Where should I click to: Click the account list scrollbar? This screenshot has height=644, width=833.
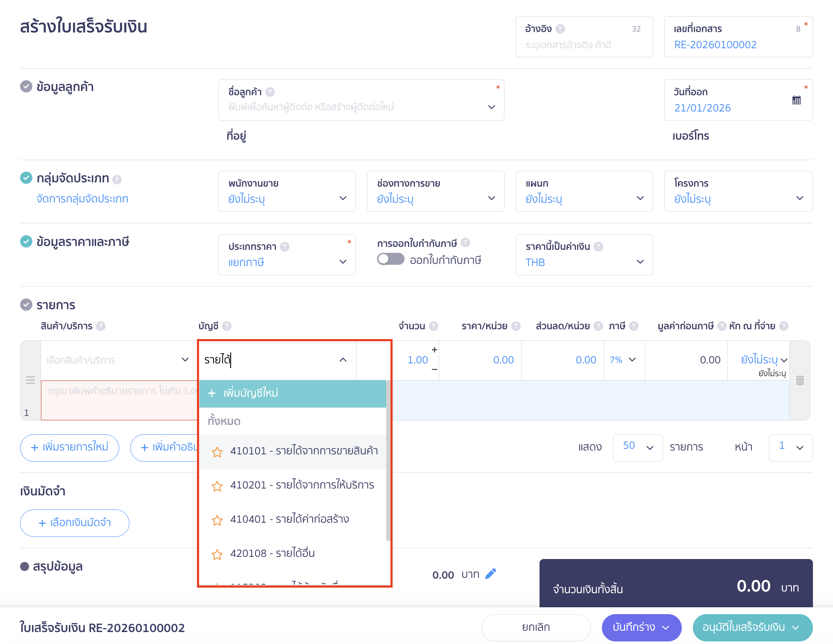tap(388, 461)
